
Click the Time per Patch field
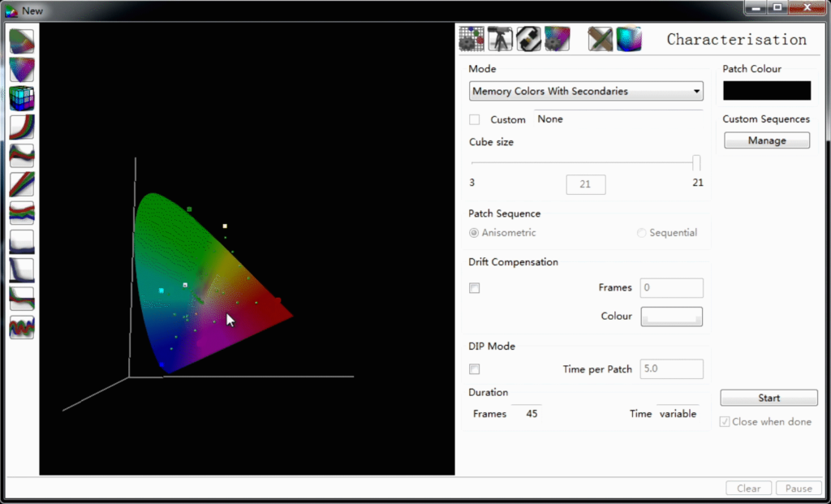click(671, 368)
